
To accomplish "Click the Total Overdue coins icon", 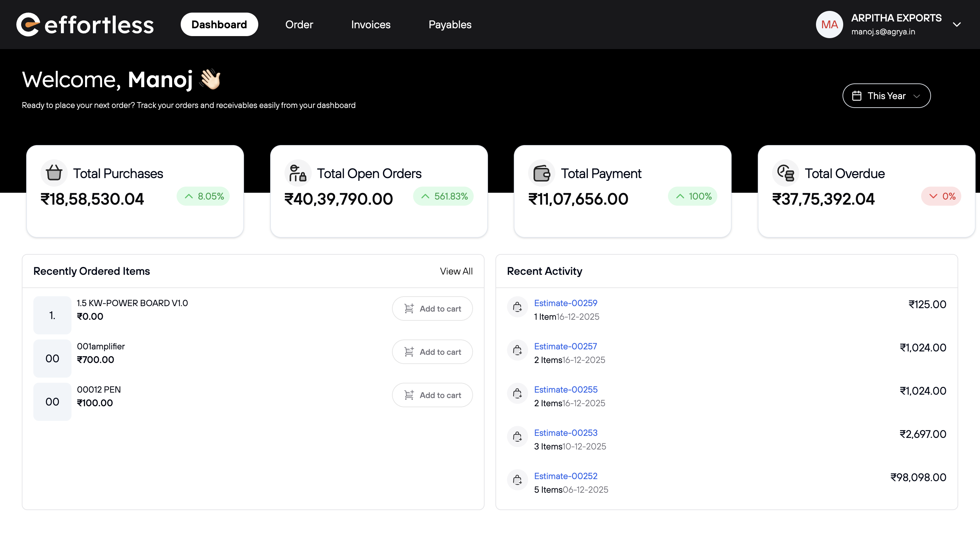I will click(785, 173).
